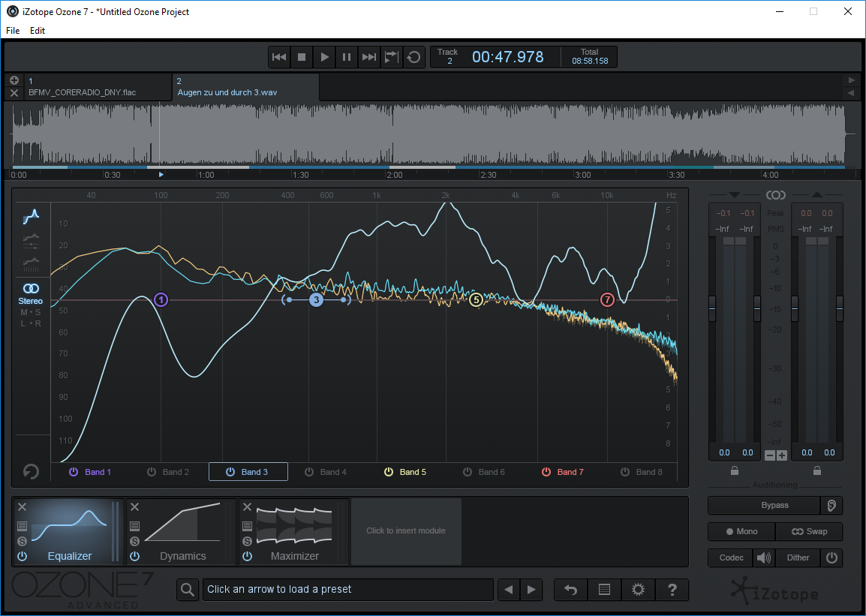The height and width of the screenshot is (616, 866).
Task: Remove the Maximizer module
Action: point(248,506)
